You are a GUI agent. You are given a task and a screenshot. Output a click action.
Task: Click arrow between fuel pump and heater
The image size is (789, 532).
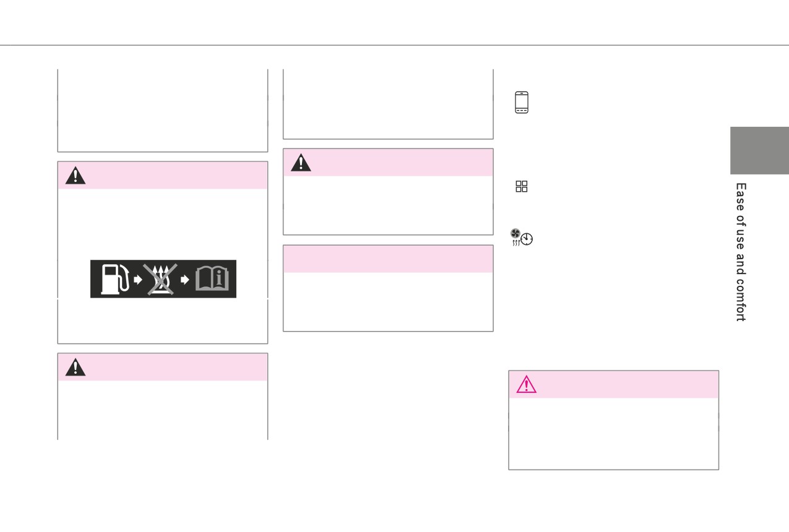(139, 280)
